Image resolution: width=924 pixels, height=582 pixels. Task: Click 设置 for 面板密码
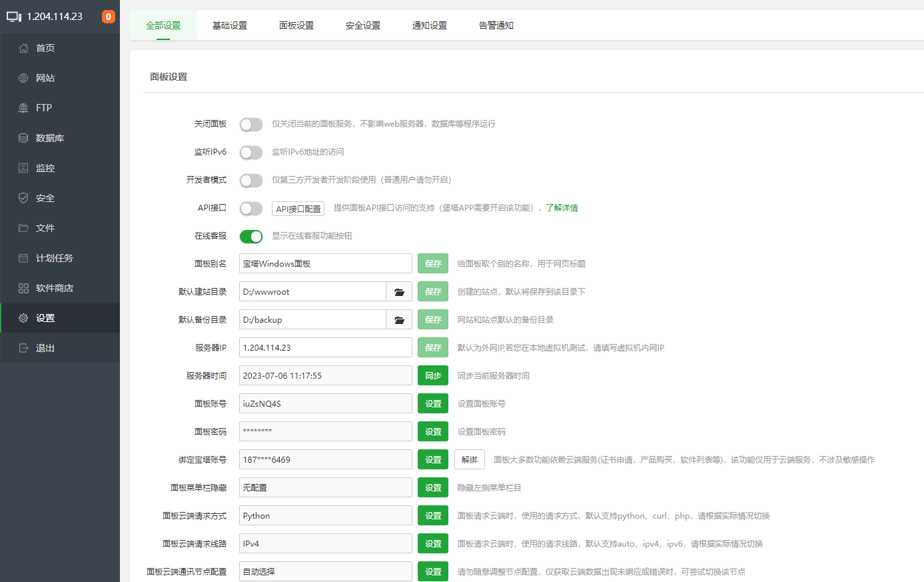433,432
